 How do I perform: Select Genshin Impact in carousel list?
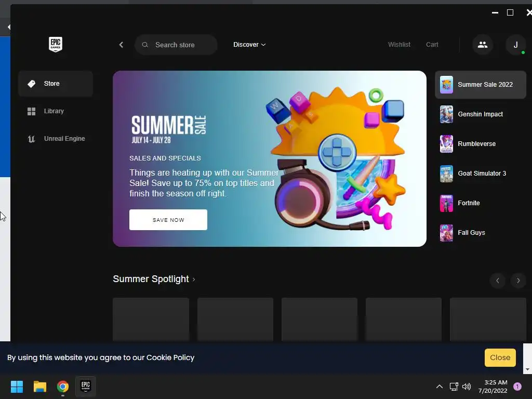[481, 114]
